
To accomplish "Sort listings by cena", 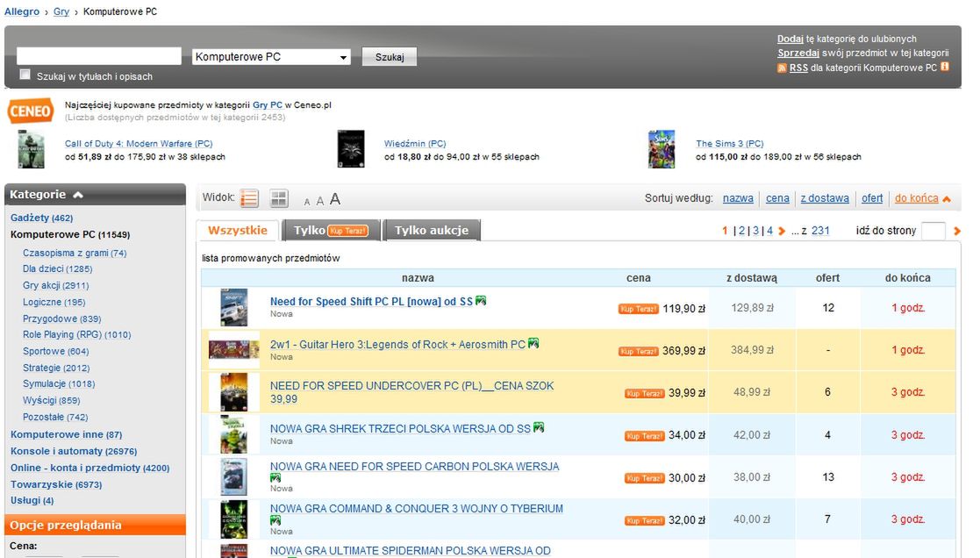I will coord(777,198).
